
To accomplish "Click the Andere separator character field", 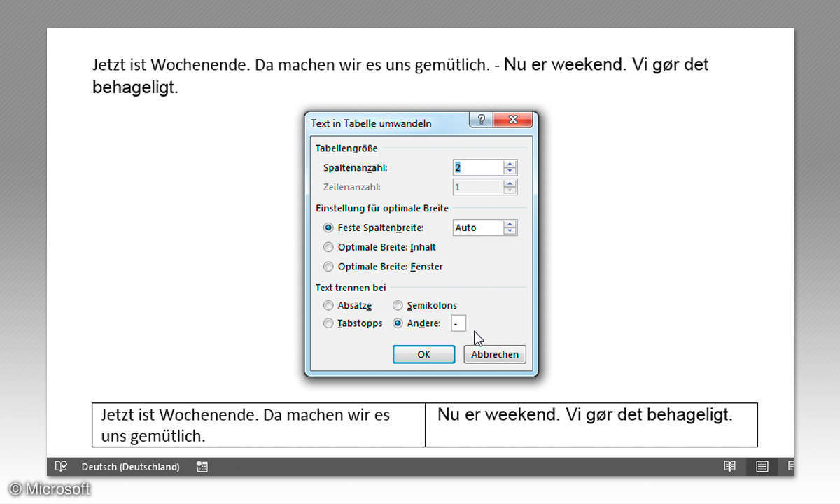I will coord(458,323).
